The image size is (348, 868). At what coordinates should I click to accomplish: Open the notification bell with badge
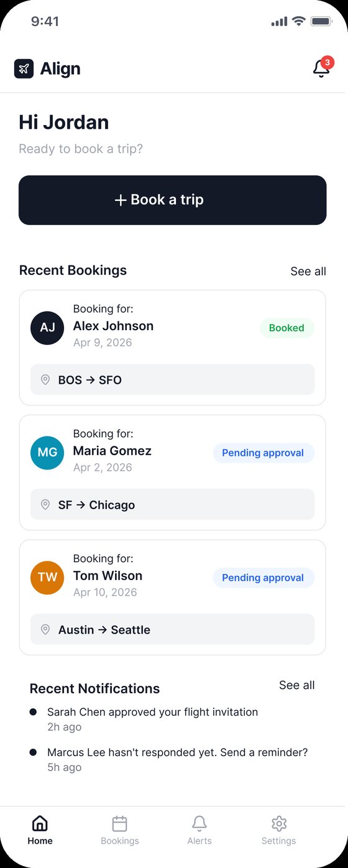point(322,68)
